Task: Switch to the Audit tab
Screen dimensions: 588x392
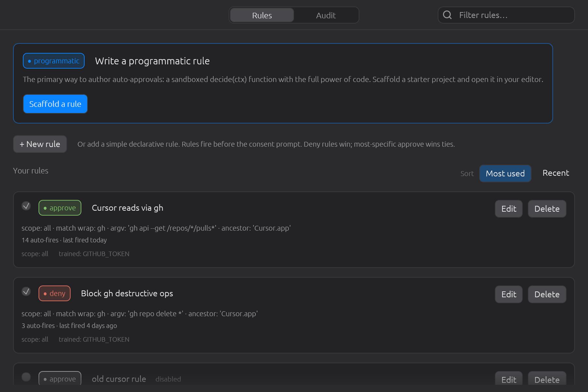Action: coord(326,15)
